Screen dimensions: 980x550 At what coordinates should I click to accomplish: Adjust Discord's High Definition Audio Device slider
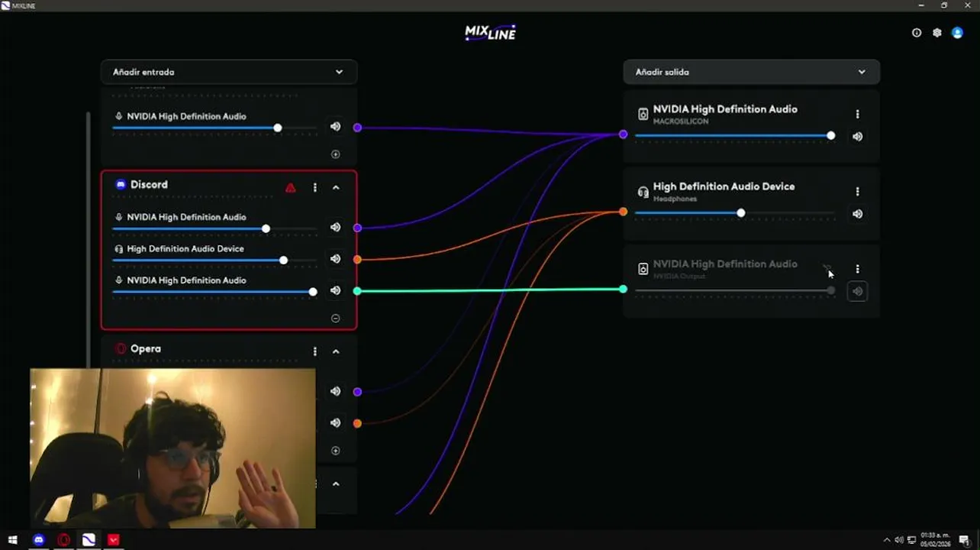pyautogui.click(x=214, y=260)
